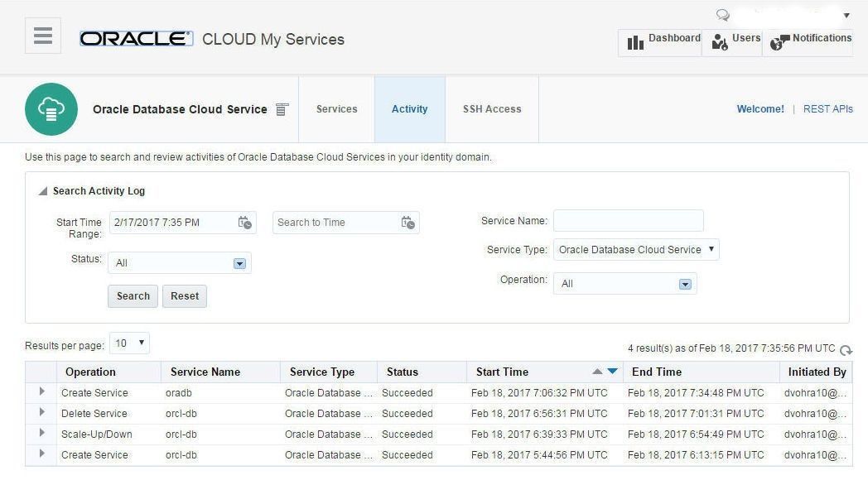Expand the Scale-Up/Down row
The width and height of the screenshot is (868, 480).
41,433
